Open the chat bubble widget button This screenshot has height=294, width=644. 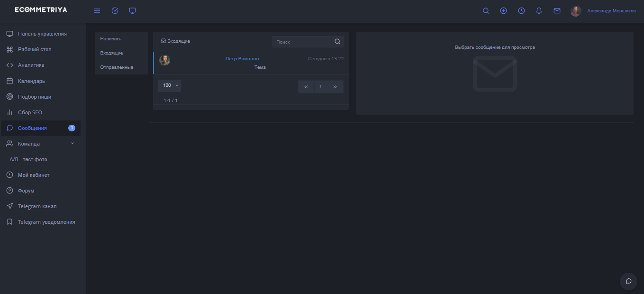tap(628, 281)
